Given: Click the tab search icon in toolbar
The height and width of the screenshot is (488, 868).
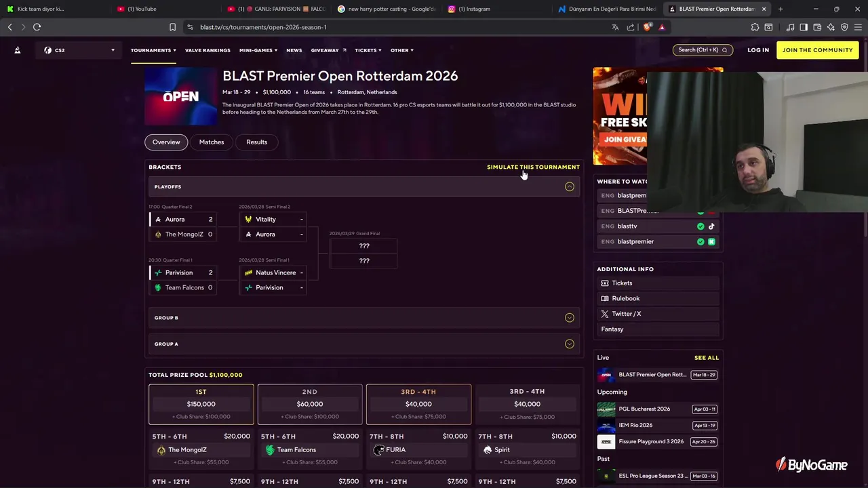Looking at the screenshot, I should coord(768,27).
